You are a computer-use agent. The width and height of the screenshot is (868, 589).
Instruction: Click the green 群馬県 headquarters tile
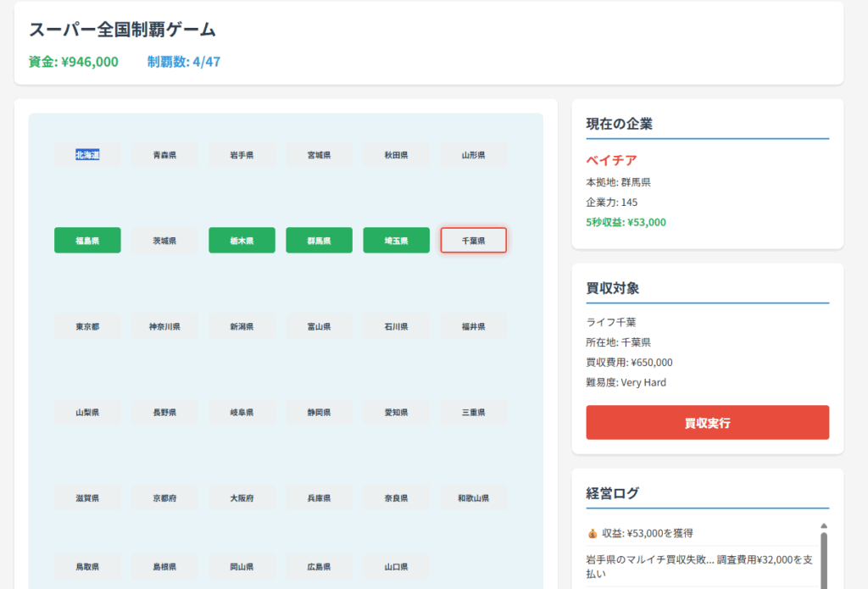(x=319, y=241)
